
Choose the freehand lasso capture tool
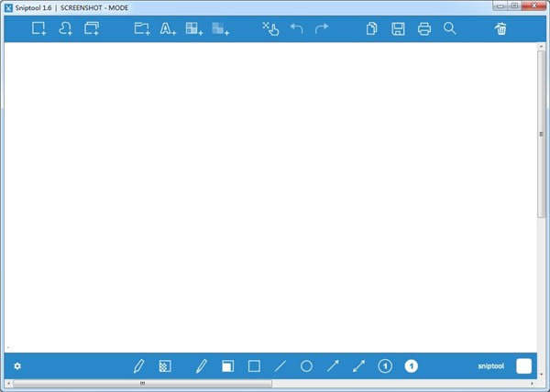pyautogui.click(x=65, y=29)
